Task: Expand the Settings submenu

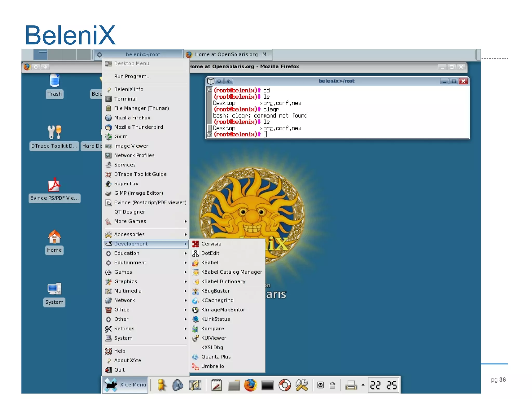Action: [x=145, y=329]
